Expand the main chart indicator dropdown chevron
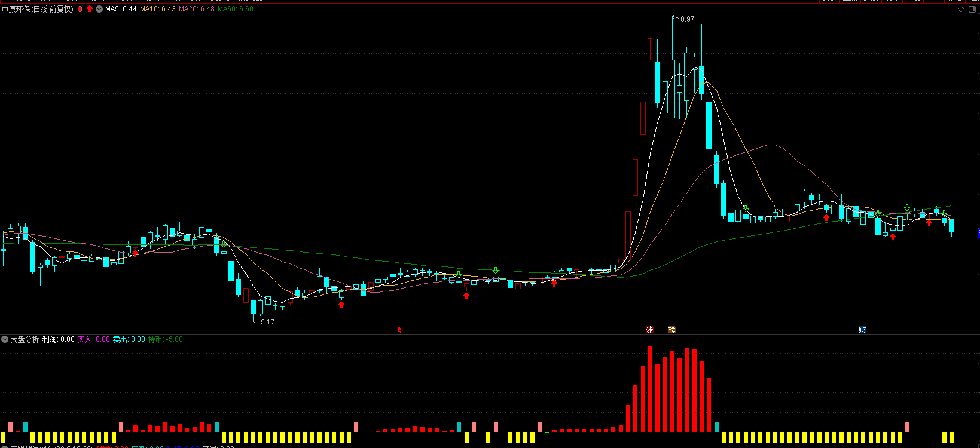 99,9
